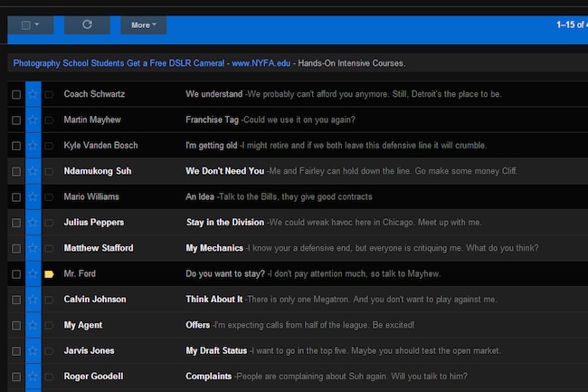
Task: Star the Ndamukong Suh email
Action: pyautogui.click(x=33, y=171)
